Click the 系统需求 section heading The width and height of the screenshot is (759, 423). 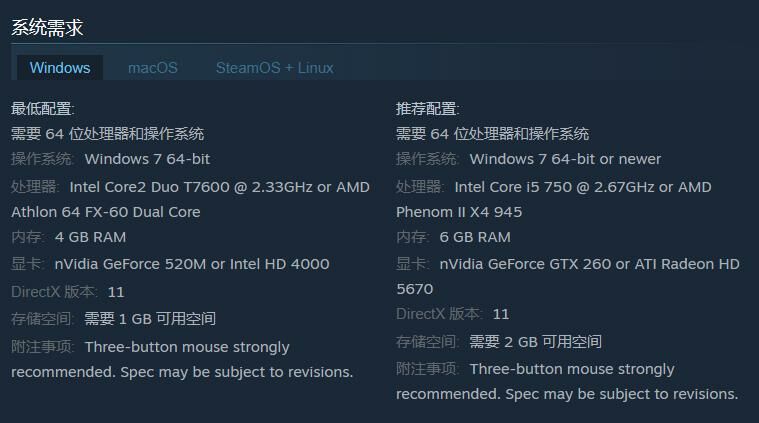(47, 28)
